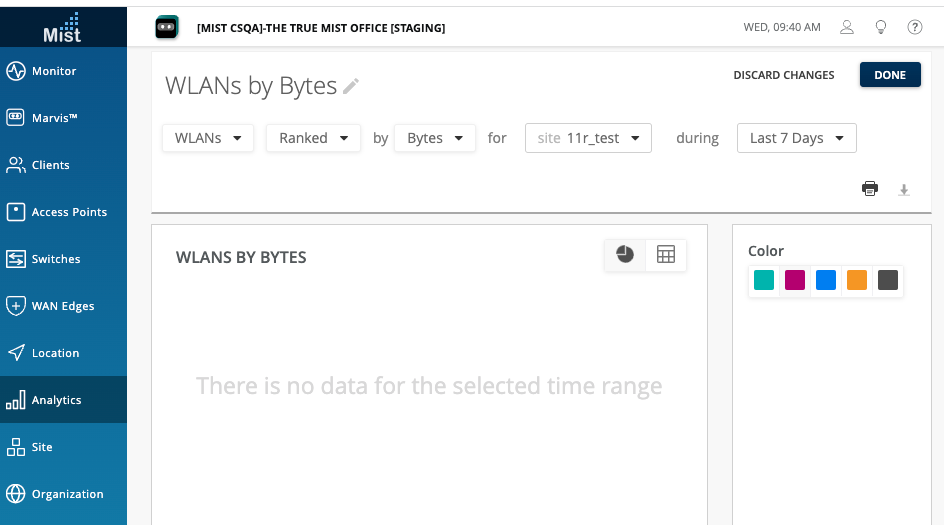
Task: Open the help question mark icon
Action: (914, 28)
